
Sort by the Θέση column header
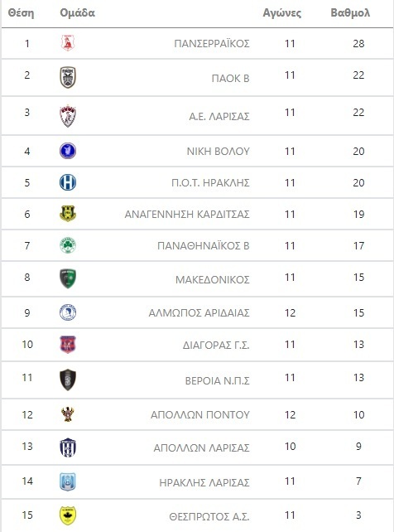[x=21, y=13]
